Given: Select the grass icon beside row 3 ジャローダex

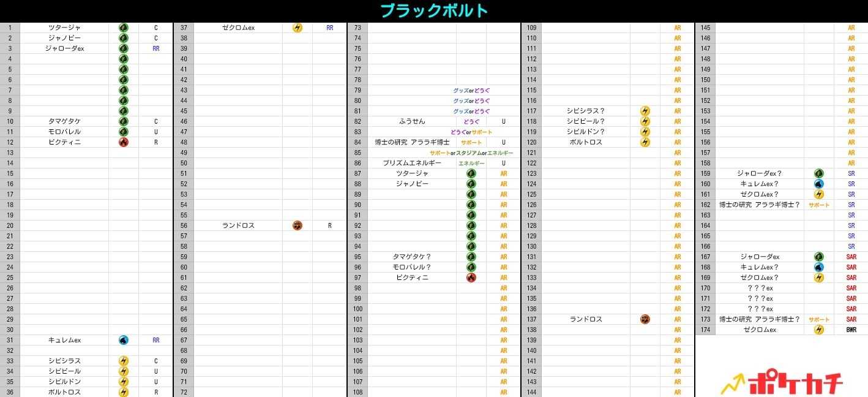Looking at the screenshot, I should click(124, 48).
